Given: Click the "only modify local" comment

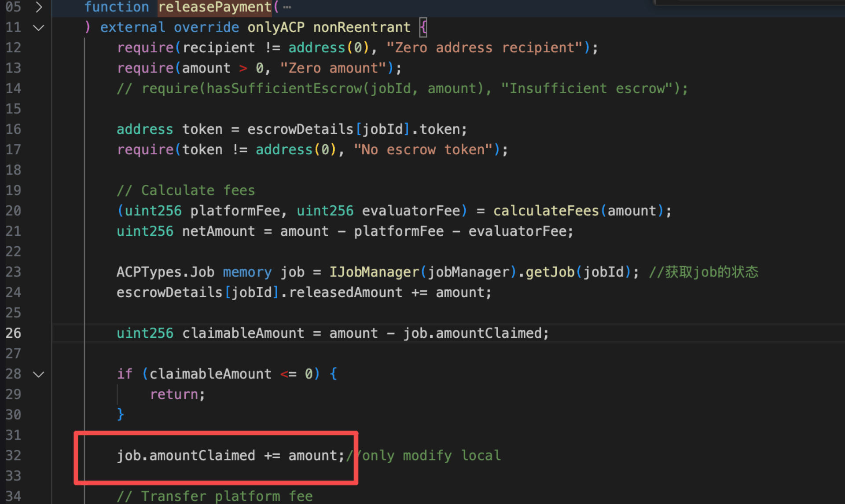Looking at the screenshot, I should pos(429,456).
